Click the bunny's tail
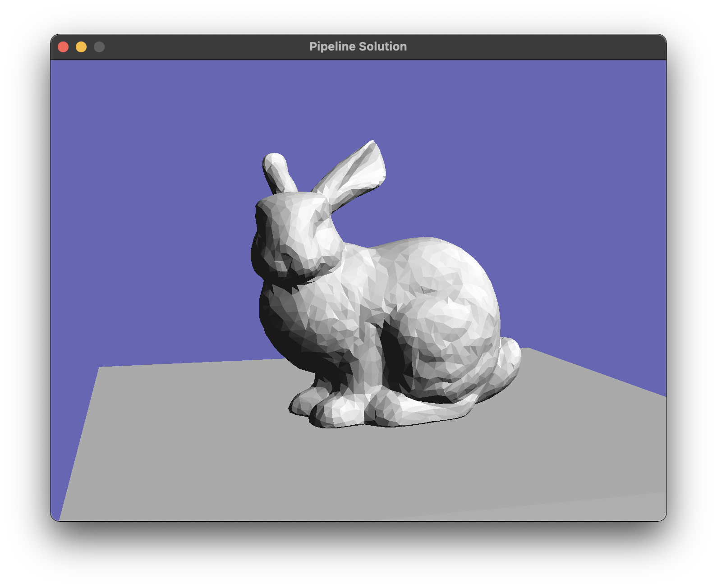 (510, 356)
